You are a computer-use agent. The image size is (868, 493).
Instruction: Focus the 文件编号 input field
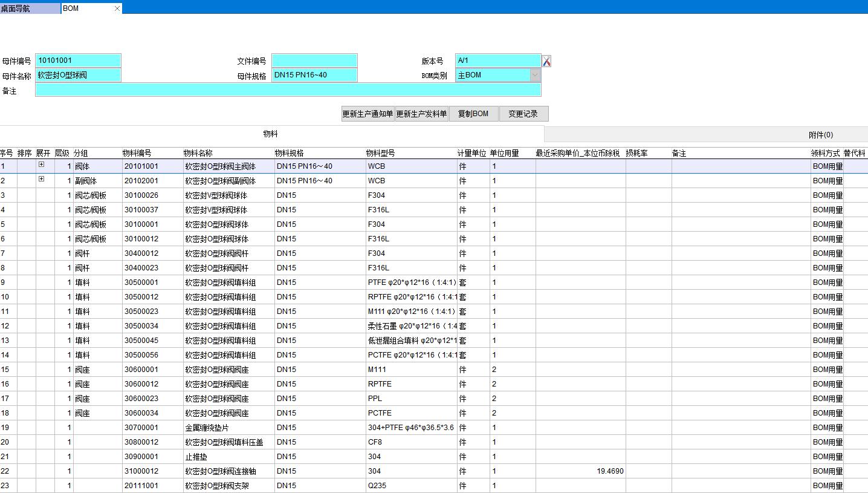click(x=314, y=60)
